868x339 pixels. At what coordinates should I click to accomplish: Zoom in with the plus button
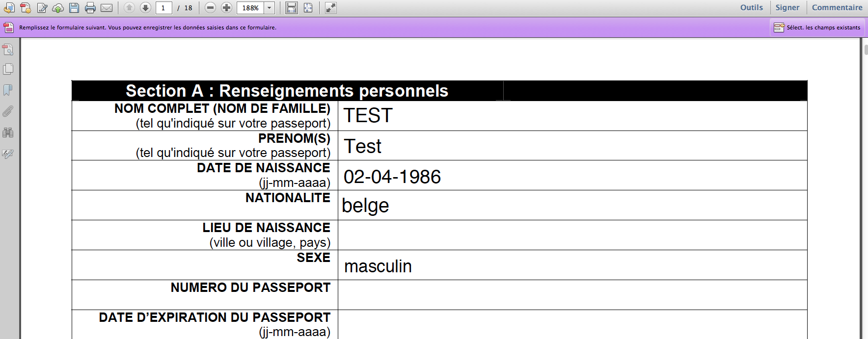pyautogui.click(x=226, y=8)
